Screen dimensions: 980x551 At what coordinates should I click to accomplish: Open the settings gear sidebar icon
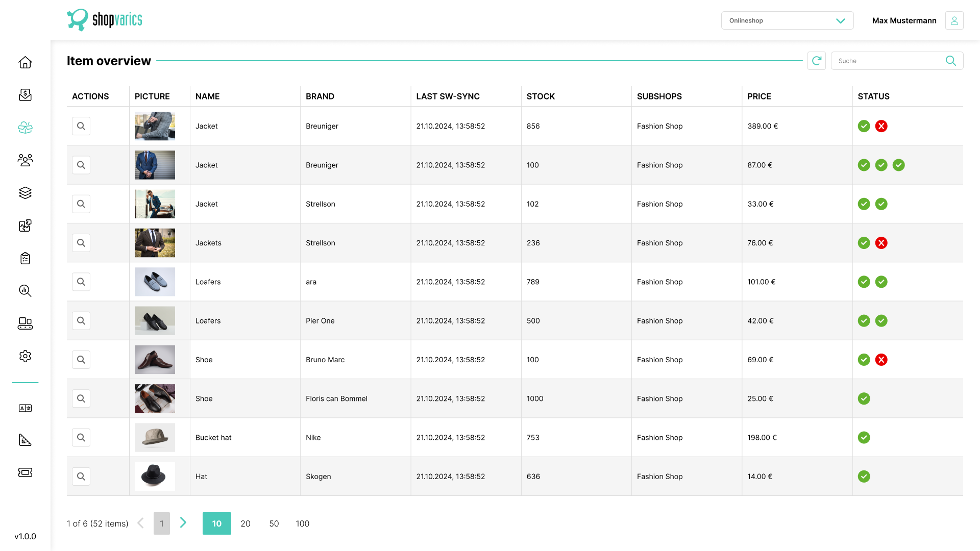pyautogui.click(x=25, y=356)
